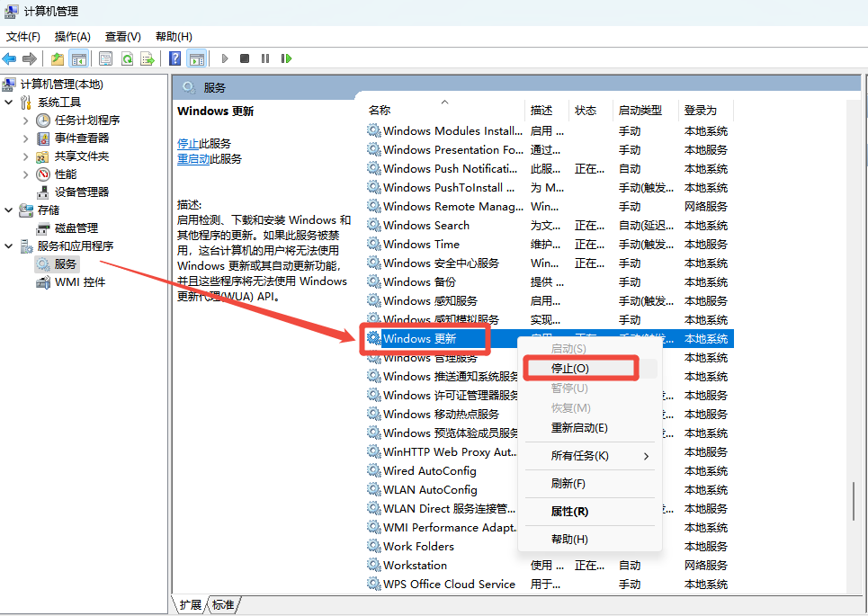Choose 重新启动(E) in the context menu
The height and width of the screenshot is (616, 868).
(589, 428)
